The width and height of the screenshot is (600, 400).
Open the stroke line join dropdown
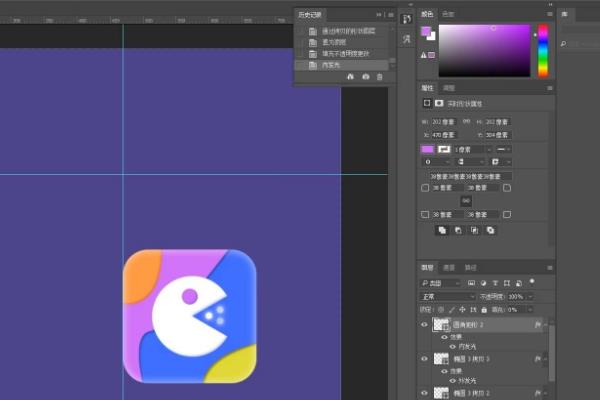click(x=501, y=162)
